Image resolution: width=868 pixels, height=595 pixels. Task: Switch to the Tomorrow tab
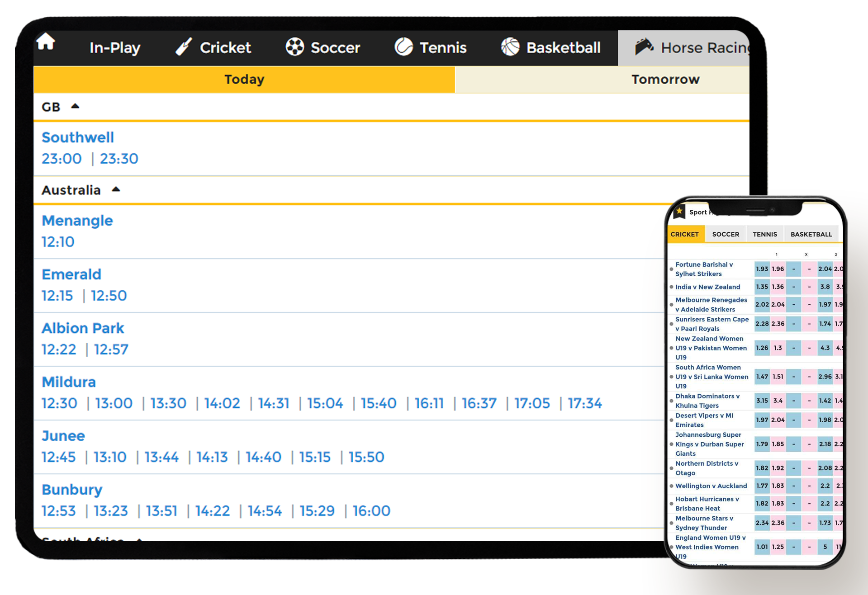tap(665, 80)
